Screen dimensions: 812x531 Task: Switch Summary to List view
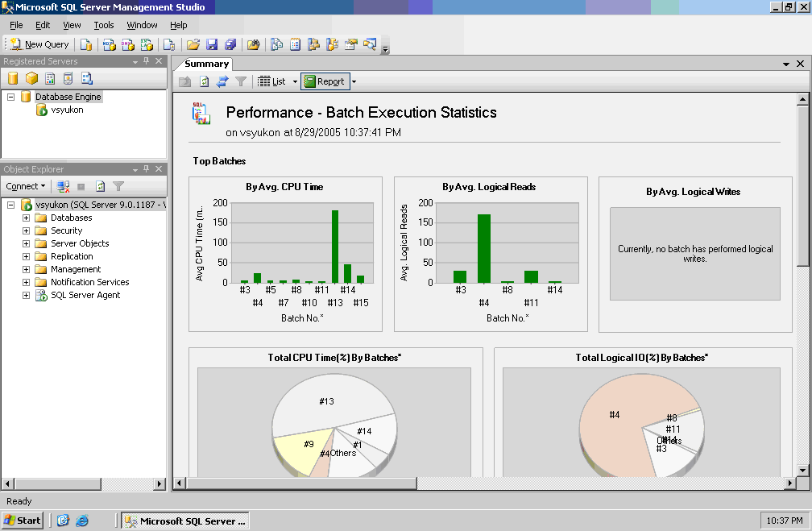pyautogui.click(x=271, y=81)
